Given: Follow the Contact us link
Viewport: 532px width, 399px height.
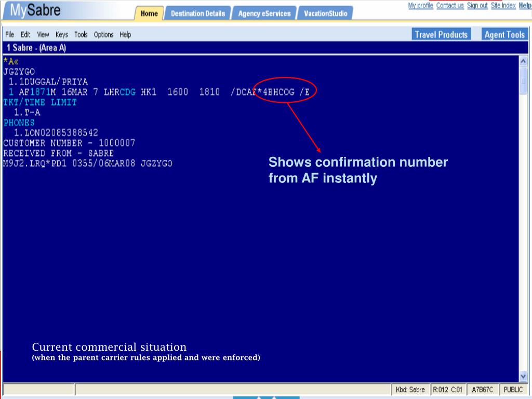Looking at the screenshot, I should tap(450, 6).
